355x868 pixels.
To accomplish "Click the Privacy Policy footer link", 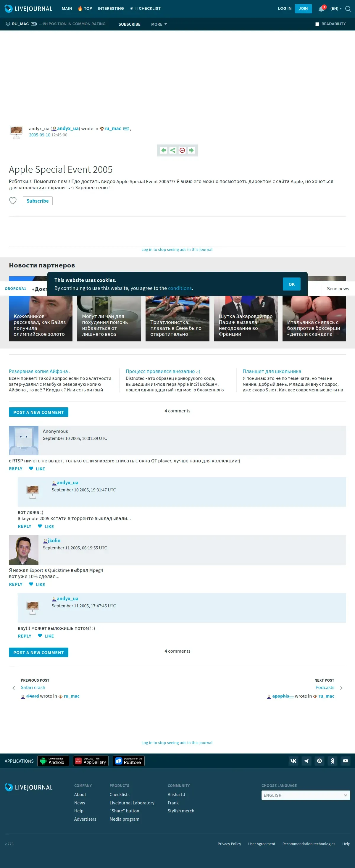I will [229, 844].
